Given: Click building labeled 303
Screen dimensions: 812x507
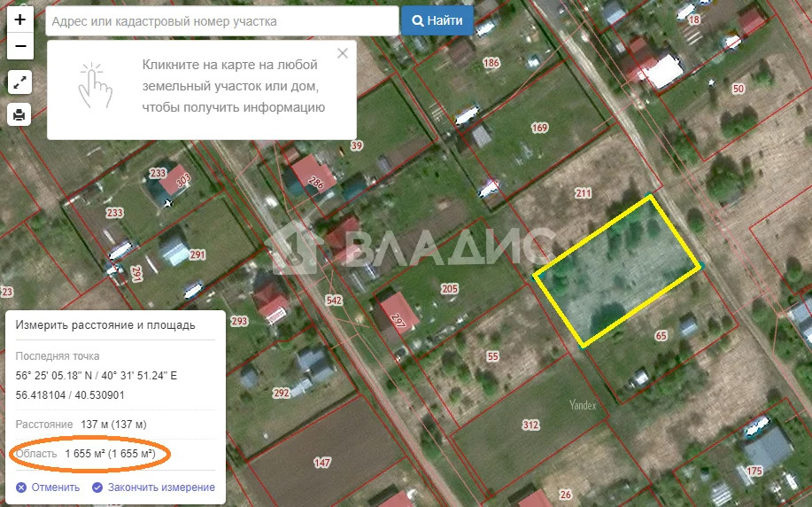Looking at the screenshot, I should [182, 181].
